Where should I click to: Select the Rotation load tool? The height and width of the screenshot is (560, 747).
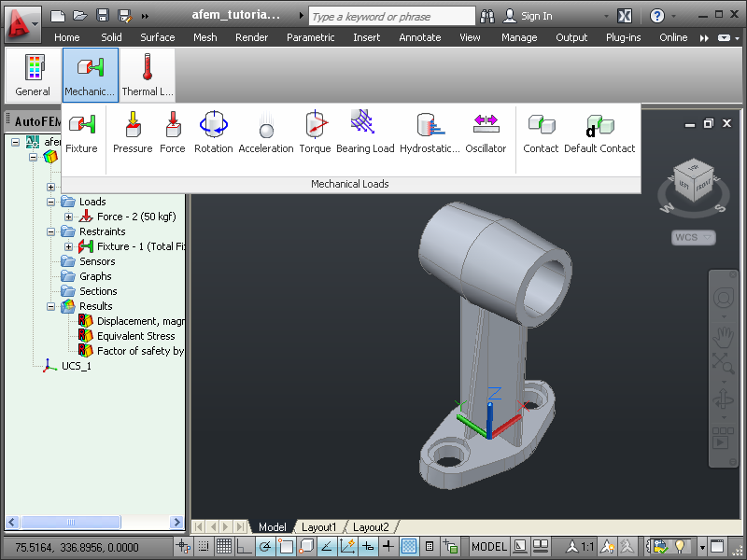click(214, 133)
